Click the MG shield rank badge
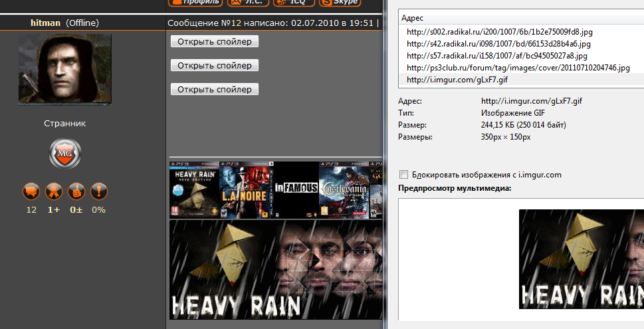Image resolution: width=644 pixels, height=329 pixels. coord(65,154)
